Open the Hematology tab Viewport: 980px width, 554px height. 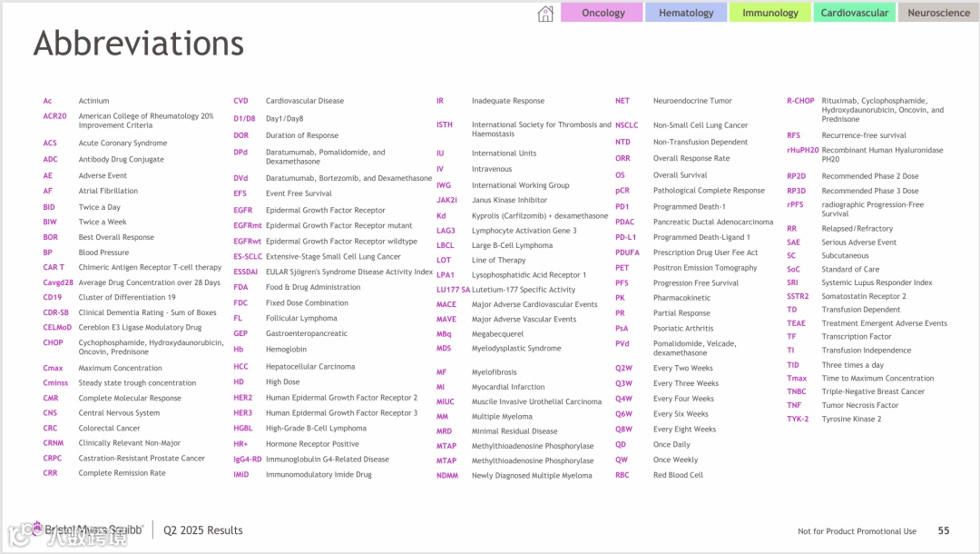tap(686, 13)
